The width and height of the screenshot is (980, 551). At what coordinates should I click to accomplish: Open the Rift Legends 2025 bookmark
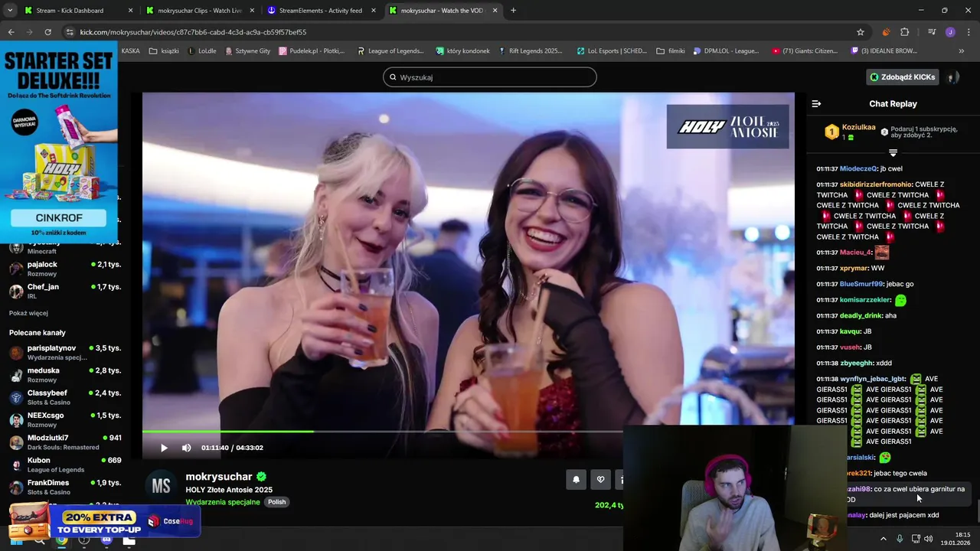(x=530, y=51)
